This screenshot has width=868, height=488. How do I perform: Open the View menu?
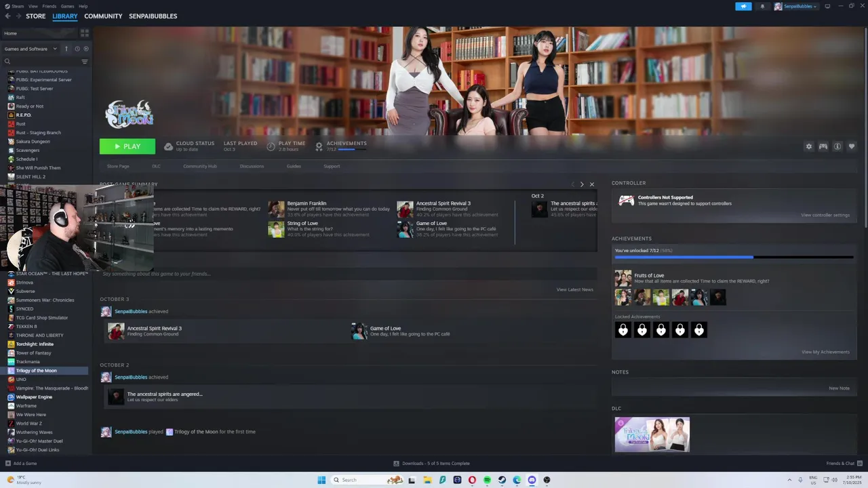pos(33,6)
